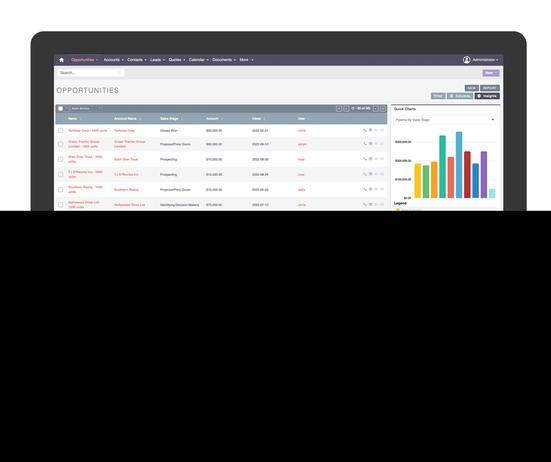Expand the Bulk Action dropdown
The height and width of the screenshot is (462, 551).
80,109
